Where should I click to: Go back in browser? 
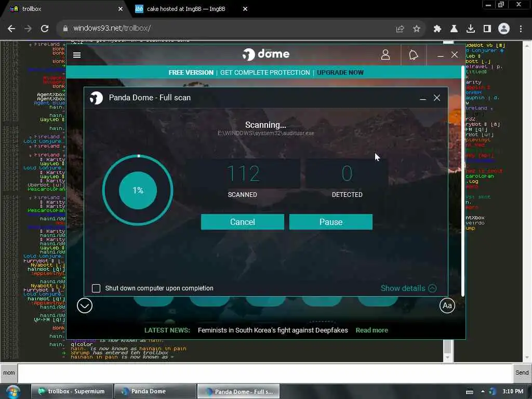pos(11,29)
